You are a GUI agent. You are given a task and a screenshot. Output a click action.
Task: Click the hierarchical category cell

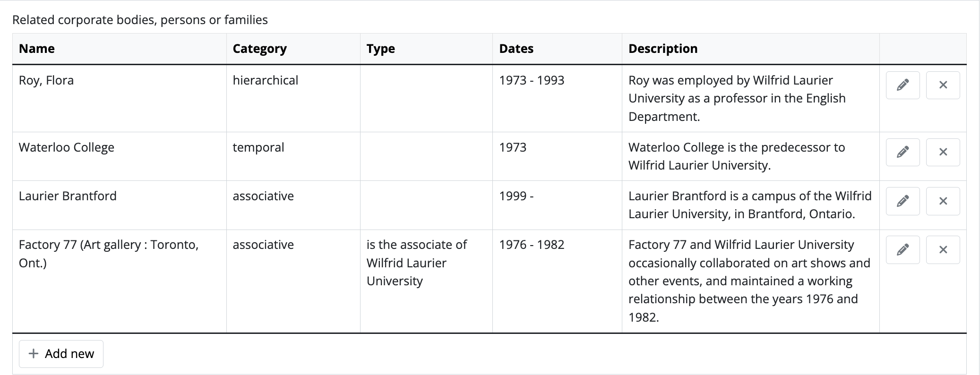(265, 80)
